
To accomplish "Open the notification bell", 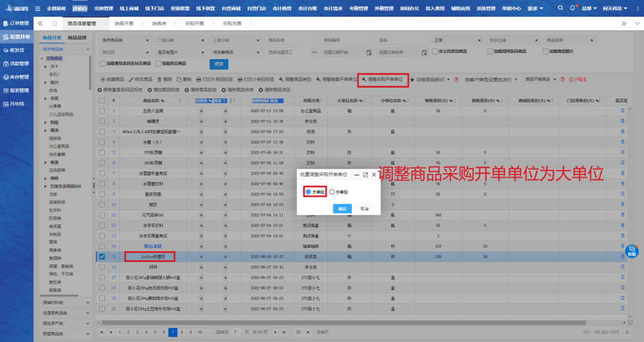I will (x=572, y=8).
